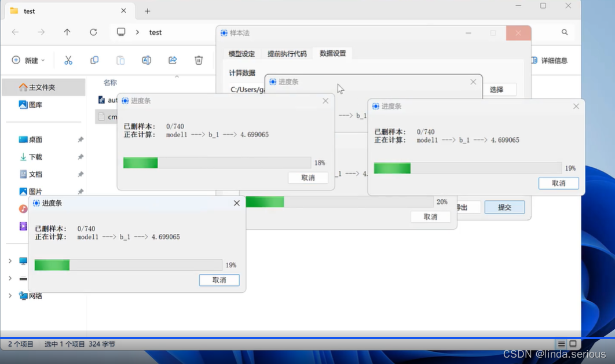
Task: Go back with the left arrow
Action: pyautogui.click(x=15, y=32)
